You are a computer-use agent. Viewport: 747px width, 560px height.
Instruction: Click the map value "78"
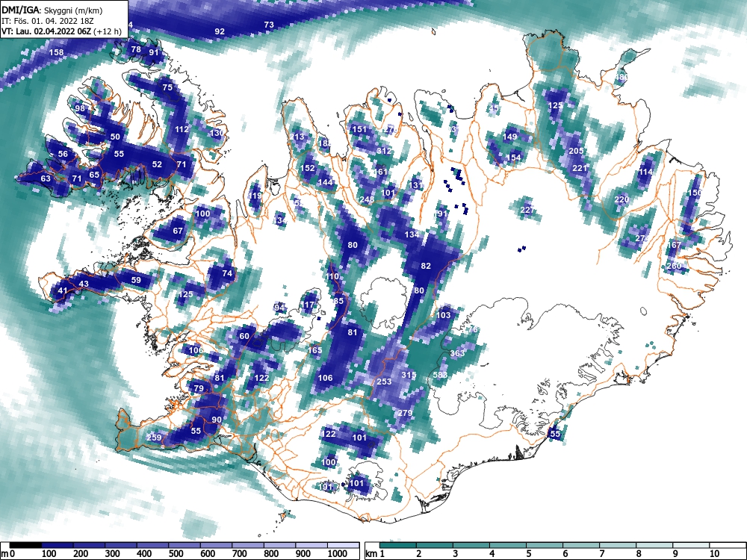(x=136, y=49)
